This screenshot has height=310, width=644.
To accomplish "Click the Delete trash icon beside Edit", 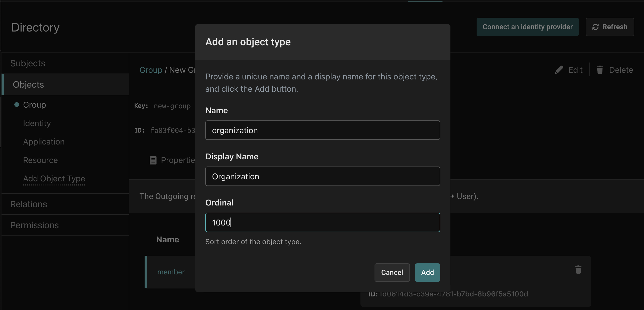I will 600,70.
